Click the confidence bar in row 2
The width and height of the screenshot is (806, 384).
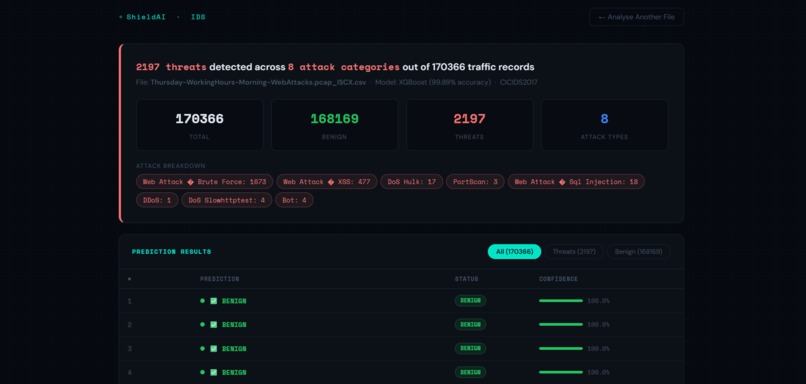pos(561,324)
